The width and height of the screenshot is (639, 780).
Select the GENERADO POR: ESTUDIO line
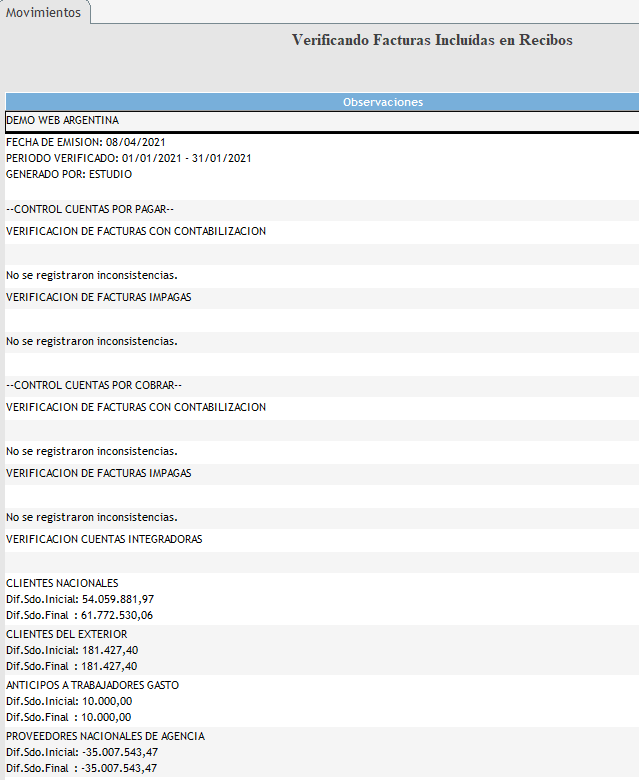tap(69, 174)
